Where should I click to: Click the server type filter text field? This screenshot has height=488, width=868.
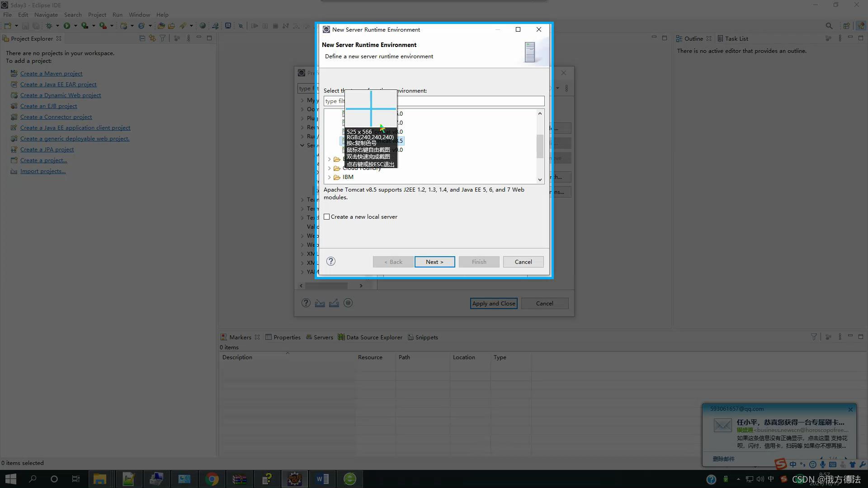[434, 101]
